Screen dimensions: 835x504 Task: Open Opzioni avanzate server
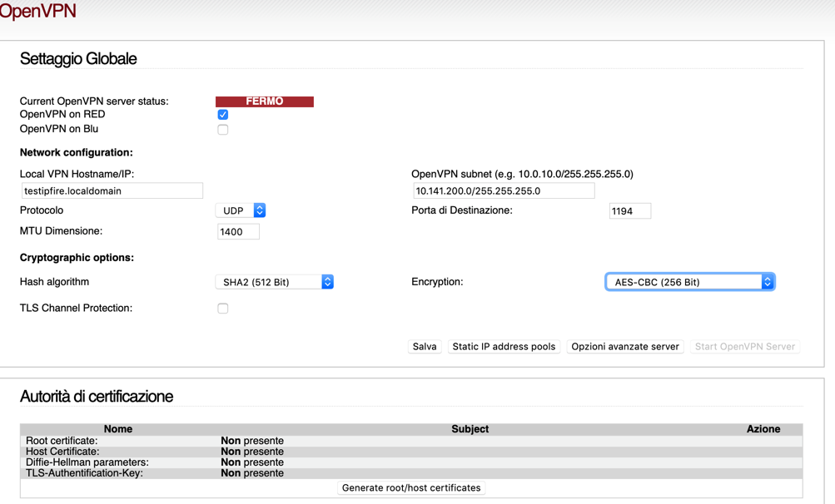click(625, 347)
